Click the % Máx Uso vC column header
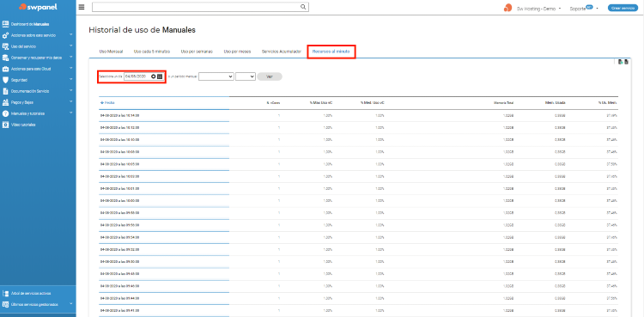Screen dimensions: 644x317 click(x=321, y=103)
